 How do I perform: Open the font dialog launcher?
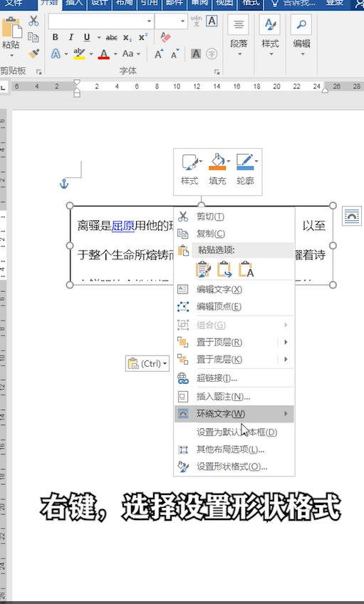pos(217,72)
